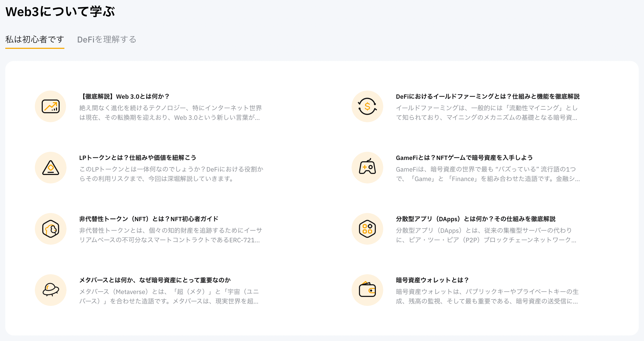Click the game controller icon for GameFi article

click(367, 168)
